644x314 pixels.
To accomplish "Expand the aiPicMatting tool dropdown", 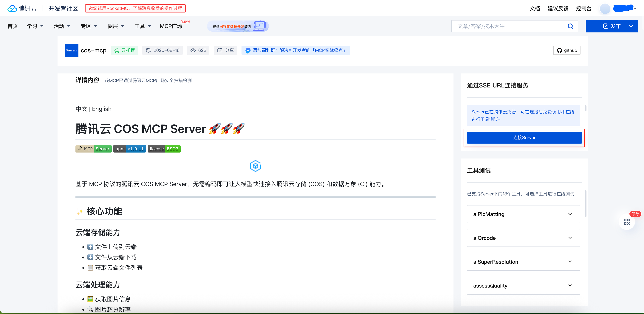I will tap(570, 214).
